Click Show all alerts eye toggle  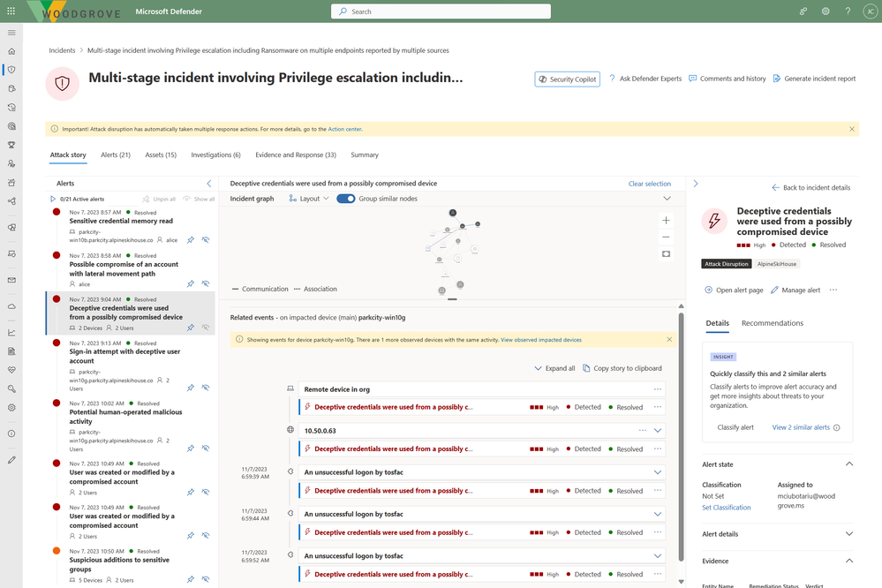tap(200, 200)
